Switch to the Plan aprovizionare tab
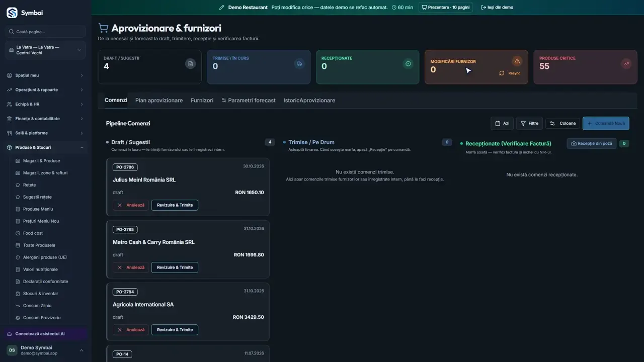644x362 pixels. pyautogui.click(x=159, y=101)
